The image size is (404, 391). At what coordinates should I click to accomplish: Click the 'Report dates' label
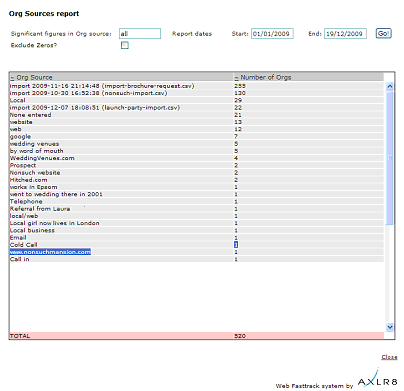tap(192, 34)
